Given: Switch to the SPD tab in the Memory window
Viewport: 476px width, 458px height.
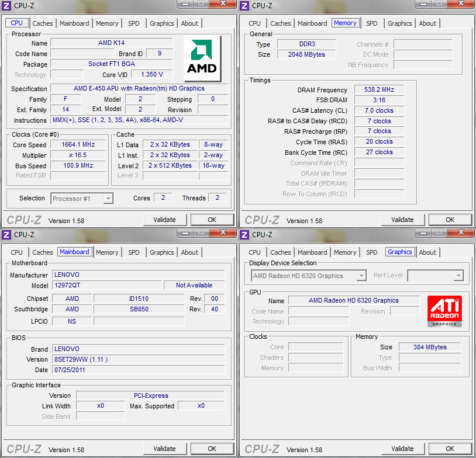Looking at the screenshot, I should [x=371, y=23].
